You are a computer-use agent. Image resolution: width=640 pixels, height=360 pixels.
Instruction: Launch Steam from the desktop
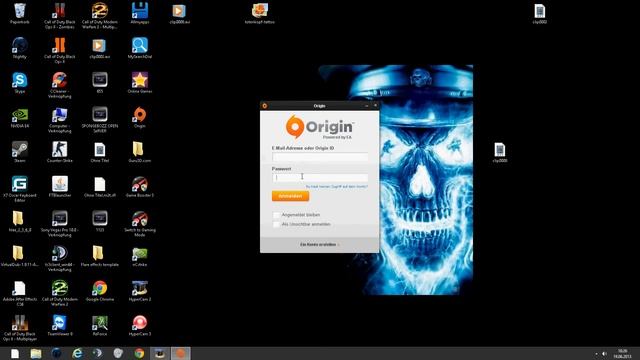point(20,152)
